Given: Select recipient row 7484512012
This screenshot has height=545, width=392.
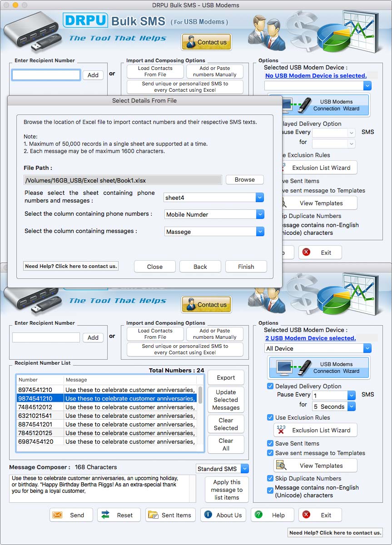Looking at the screenshot, I should 39,408.
